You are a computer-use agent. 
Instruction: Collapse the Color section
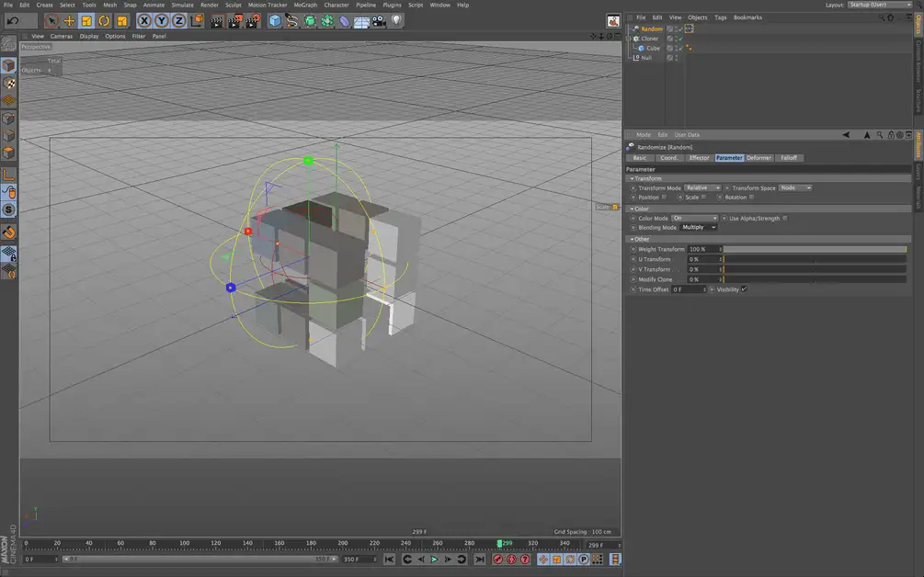click(x=633, y=209)
